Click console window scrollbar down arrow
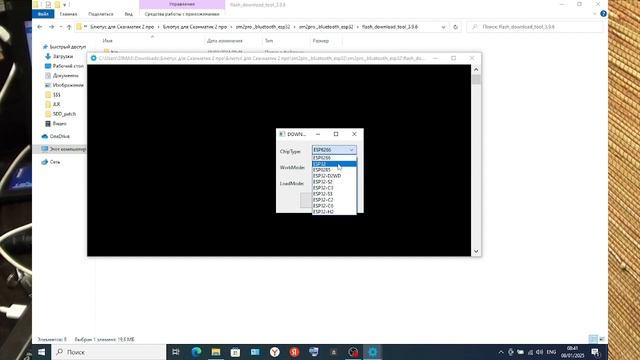The height and width of the screenshot is (360, 640). (x=476, y=251)
